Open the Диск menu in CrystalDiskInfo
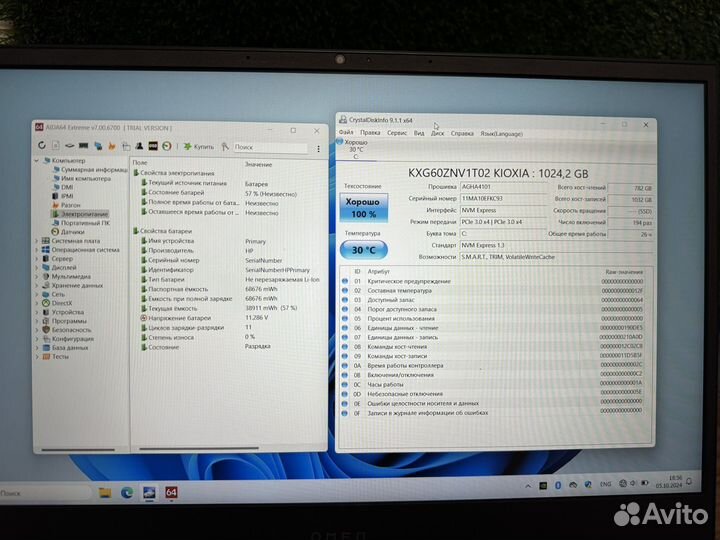The height and width of the screenshot is (540, 720). [x=437, y=133]
